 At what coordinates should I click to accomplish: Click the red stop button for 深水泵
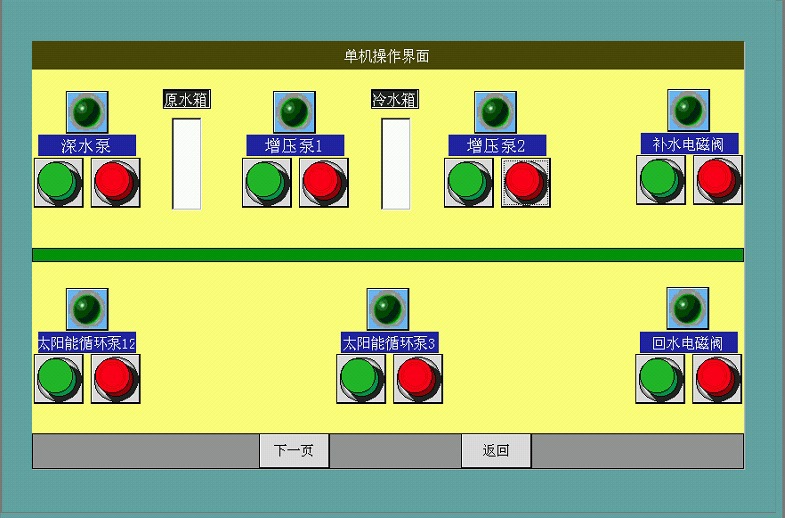[116, 183]
